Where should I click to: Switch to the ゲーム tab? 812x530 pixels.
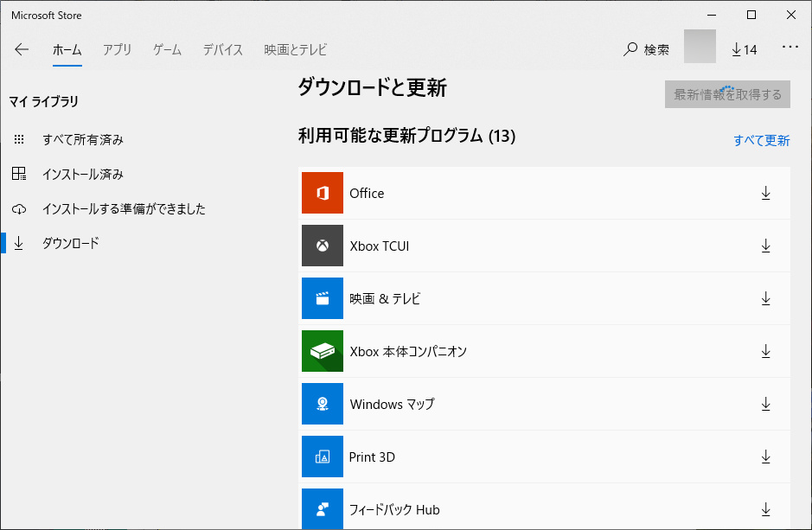(167, 49)
